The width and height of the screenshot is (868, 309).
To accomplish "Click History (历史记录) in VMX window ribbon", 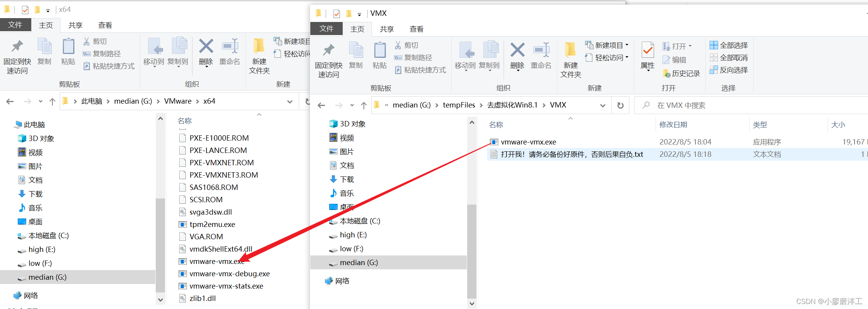I will (681, 73).
